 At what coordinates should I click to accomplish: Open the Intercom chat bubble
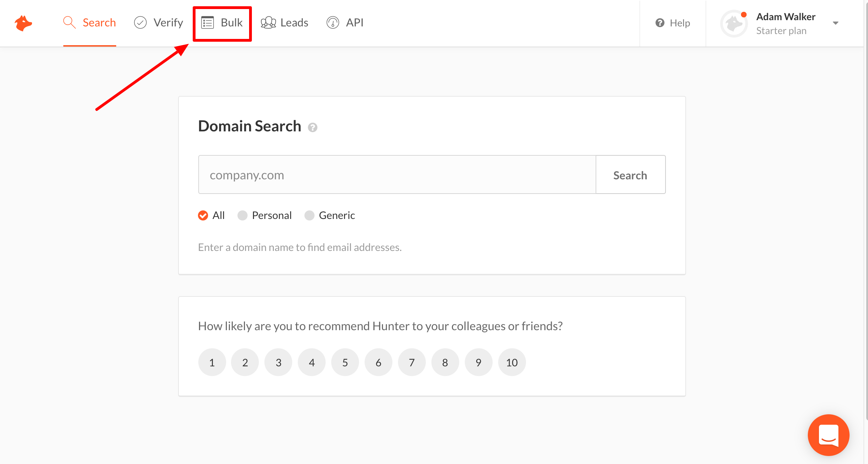tap(828, 435)
